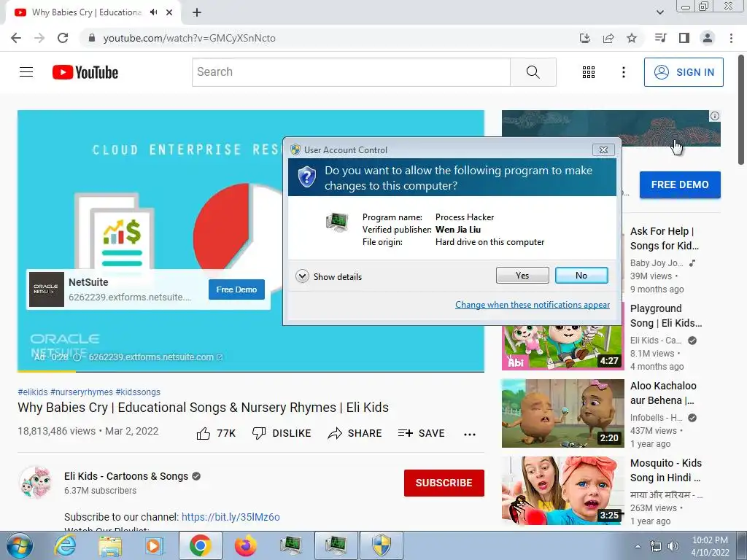Click No in User Account Control
The height and width of the screenshot is (560, 747).
tap(581, 275)
